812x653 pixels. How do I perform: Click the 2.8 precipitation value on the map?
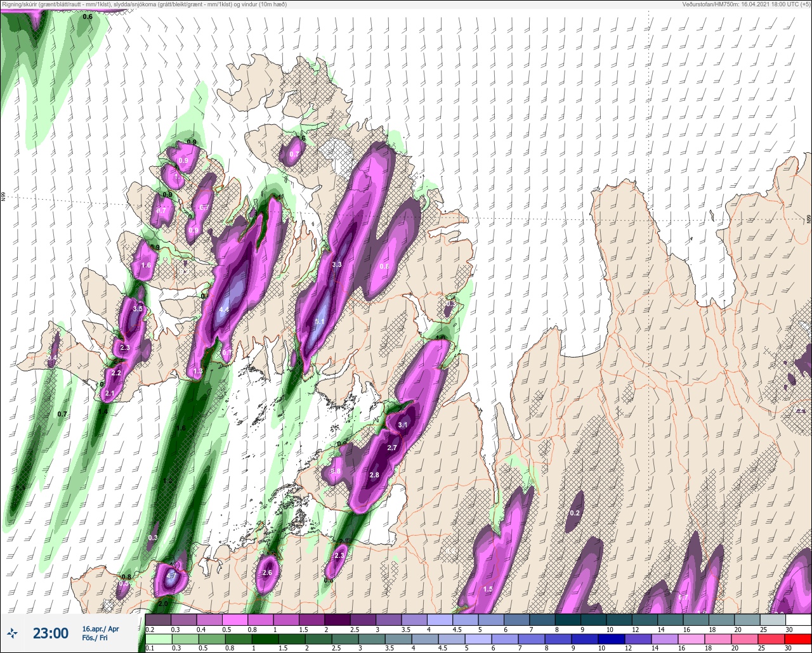click(374, 475)
